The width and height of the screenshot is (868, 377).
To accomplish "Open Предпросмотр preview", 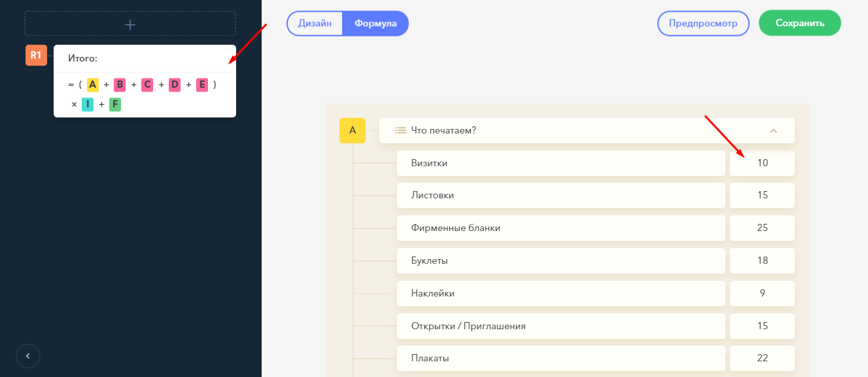I will pos(703,24).
